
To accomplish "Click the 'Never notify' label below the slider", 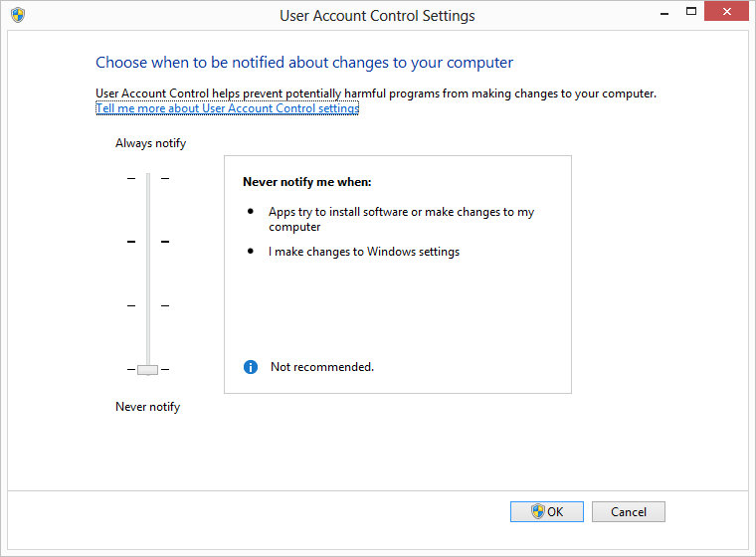I will click(x=147, y=407).
